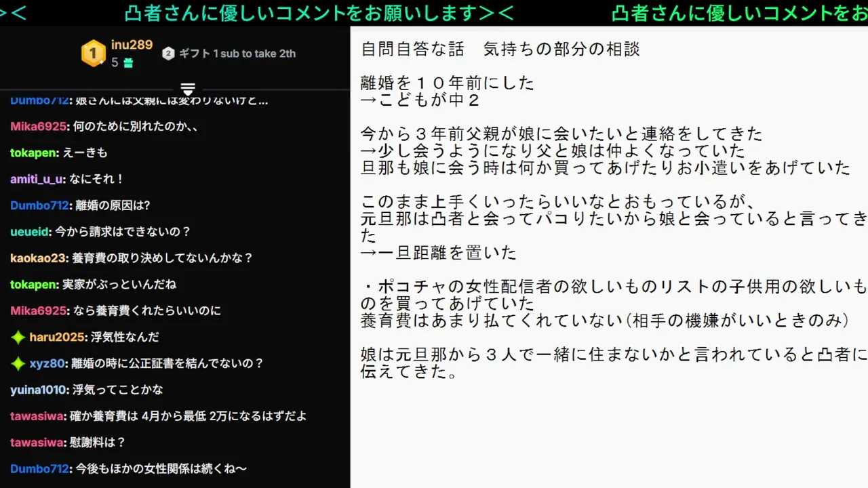The image size is (868, 488).
Task: Click the gift icon under inu289
Action: pos(128,63)
